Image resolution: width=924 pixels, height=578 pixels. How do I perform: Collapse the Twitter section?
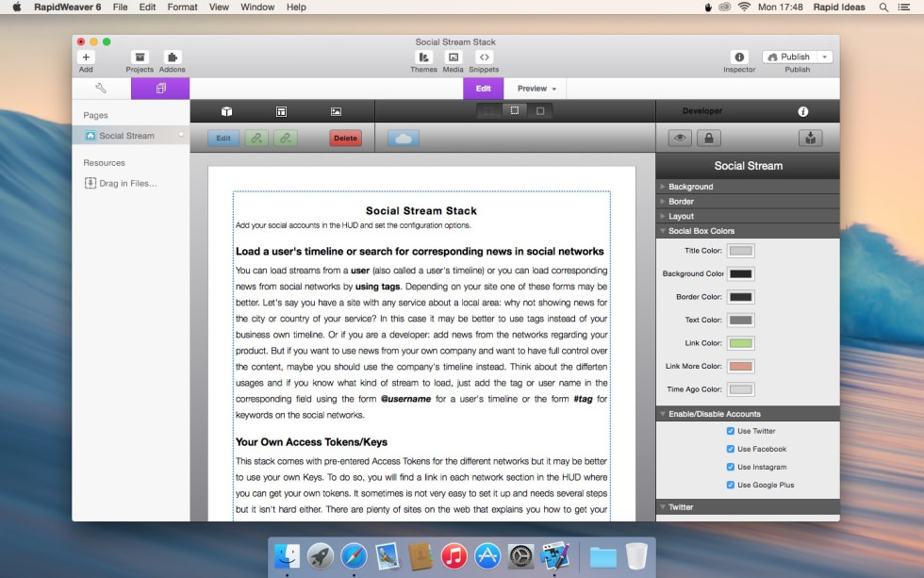coord(748,506)
